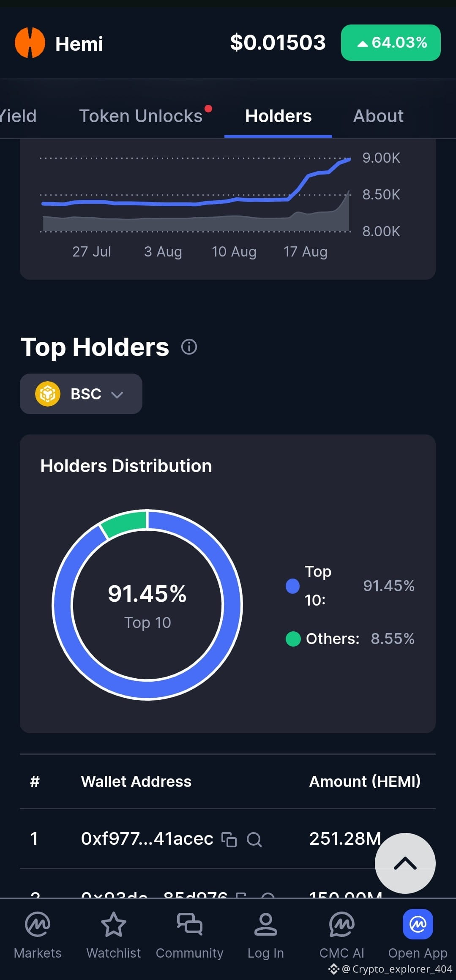
Task: Tap the scroll-to-top arrow button
Action: pyautogui.click(x=405, y=863)
